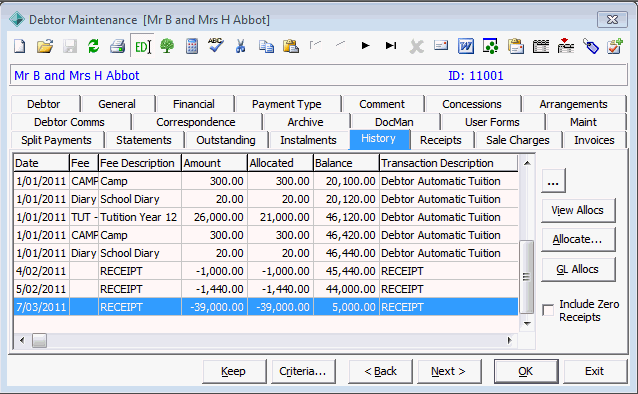Screen dimensions: 638x394
Task: Open the Arrangements tab
Action: tap(573, 104)
